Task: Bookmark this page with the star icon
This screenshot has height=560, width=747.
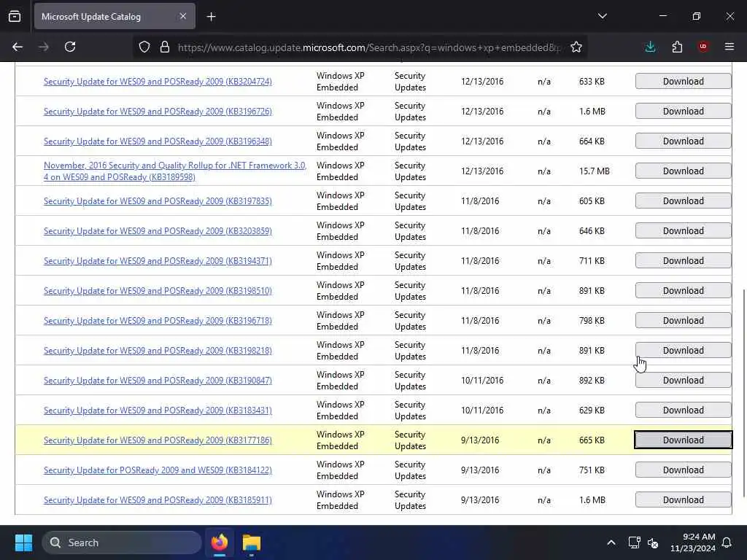Action: pyautogui.click(x=576, y=47)
